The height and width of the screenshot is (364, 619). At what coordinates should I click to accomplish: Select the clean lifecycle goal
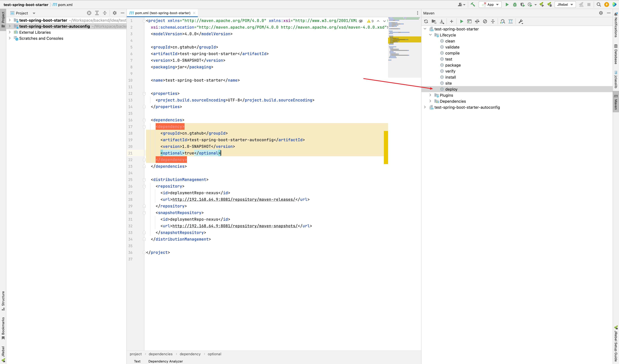450,41
